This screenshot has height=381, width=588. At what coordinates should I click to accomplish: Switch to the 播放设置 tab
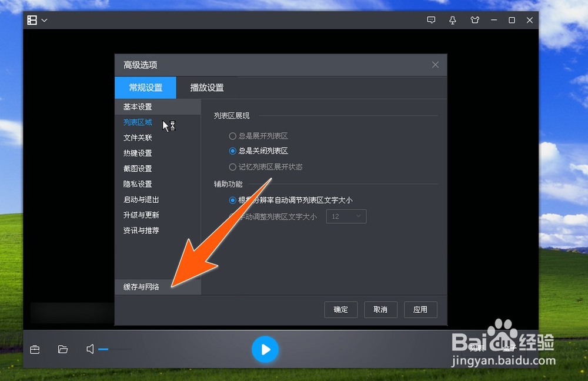(207, 87)
